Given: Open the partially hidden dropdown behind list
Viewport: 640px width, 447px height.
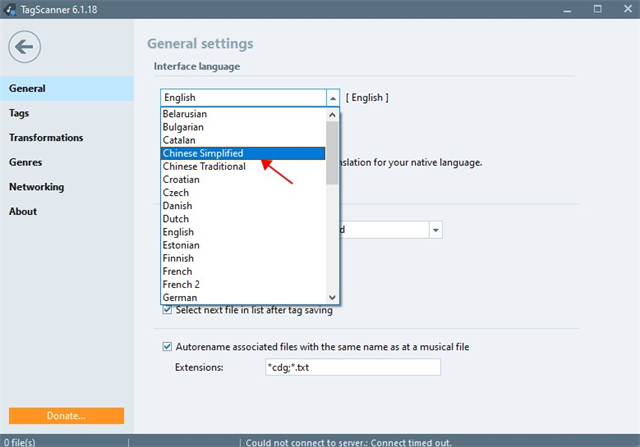Looking at the screenshot, I should coord(435,230).
